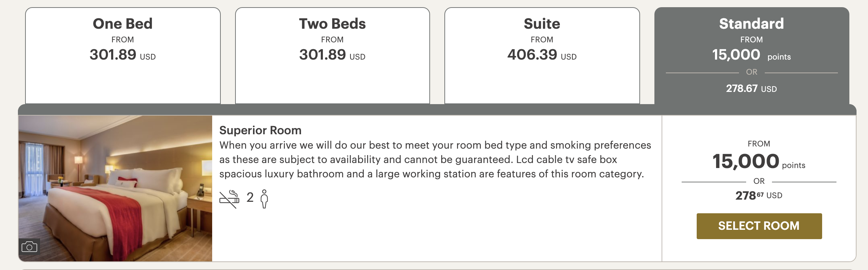
Task: Click the Superior Room title
Action: pos(261,130)
